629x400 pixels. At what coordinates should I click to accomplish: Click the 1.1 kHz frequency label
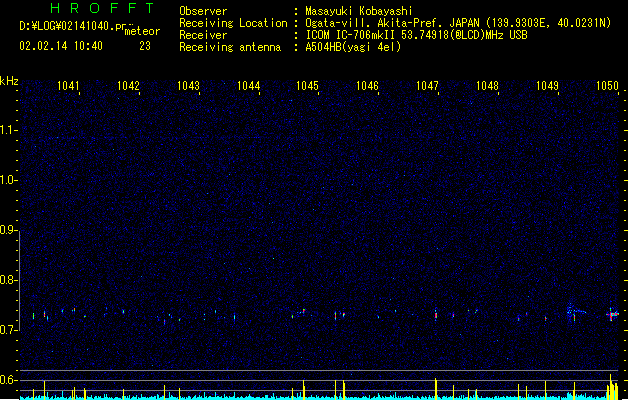tap(8, 130)
